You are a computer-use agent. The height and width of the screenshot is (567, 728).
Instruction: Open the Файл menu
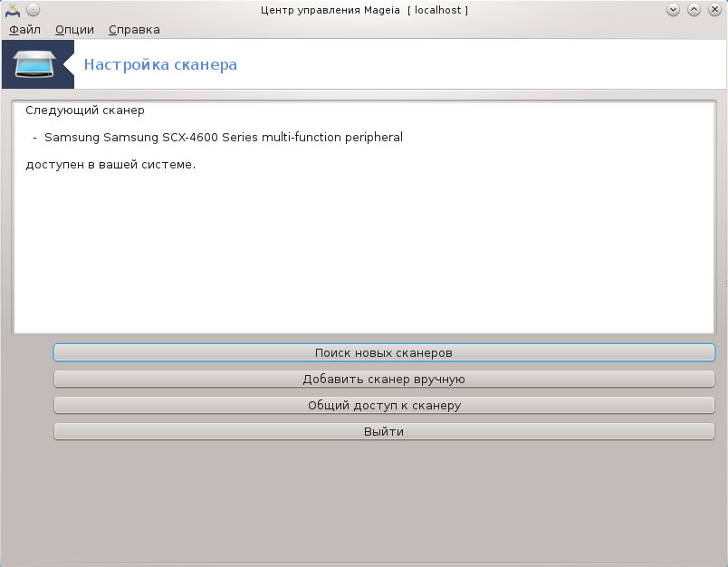[24, 30]
